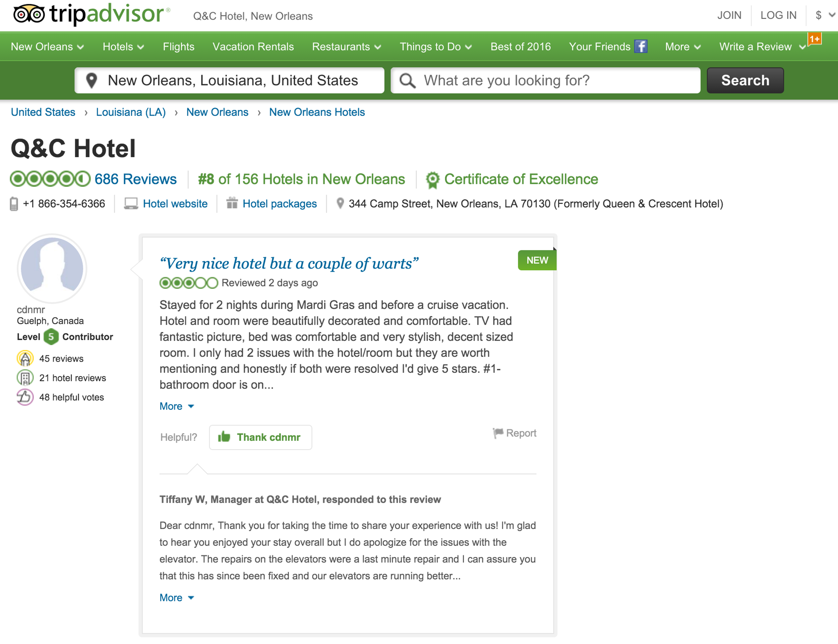Click the 21 hotel reviews building icon
Image resolution: width=838 pixels, height=644 pixels.
coord(25,378)
